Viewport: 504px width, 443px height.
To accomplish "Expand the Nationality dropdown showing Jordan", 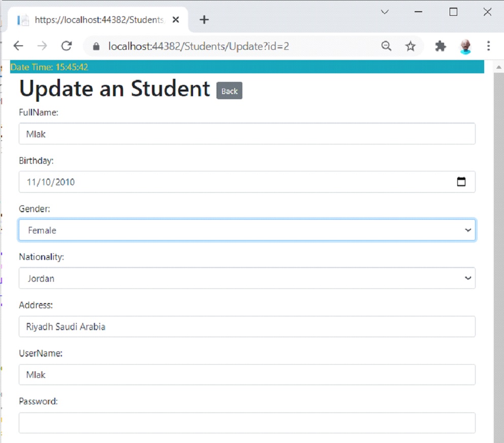I will 247,278.
